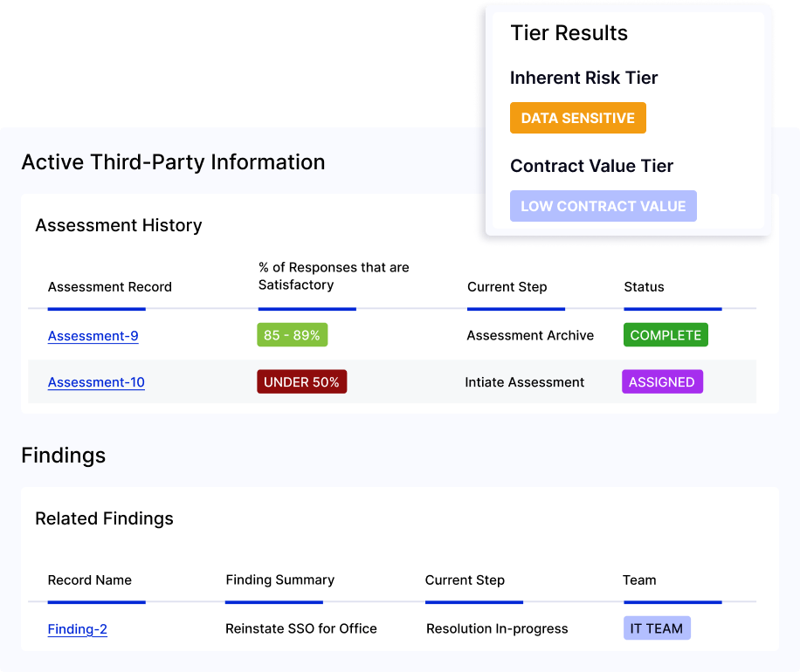The height and width of the screenshot is (672, 800).
Task: Click the Assessment History section title
Action: click(x=119, y=225)
